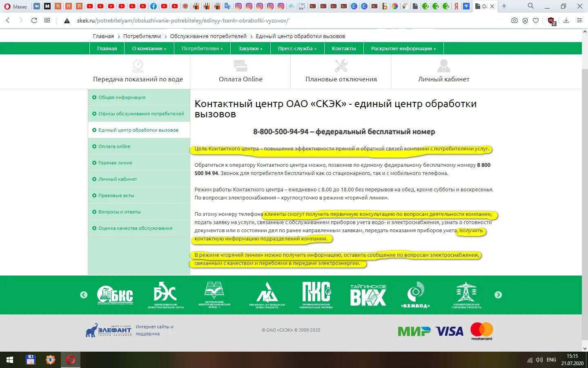588x368 pixels.
Task: Expand the Раскрытие информации + menu
Action: click(403, 48)
